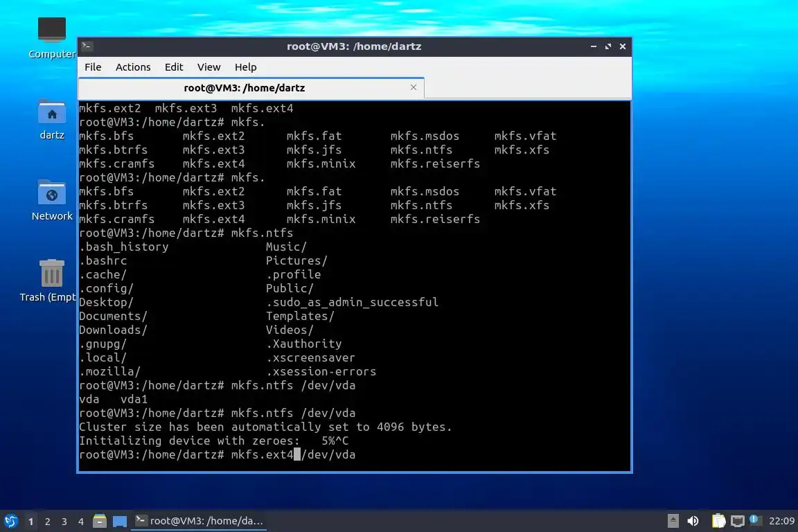Click the 'Documents/' entry in the terminal listing

(113, 316)
